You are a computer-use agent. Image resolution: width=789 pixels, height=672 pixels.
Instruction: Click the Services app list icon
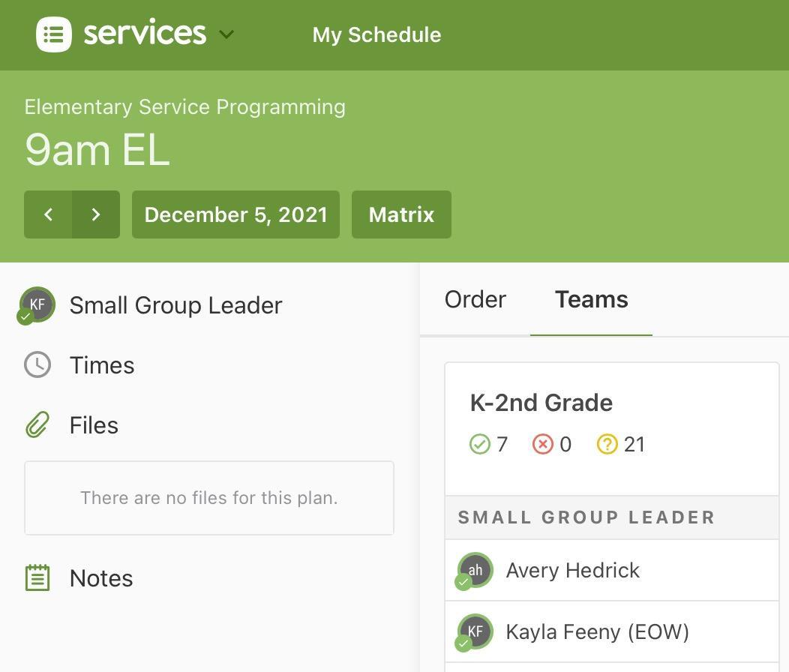54,34
